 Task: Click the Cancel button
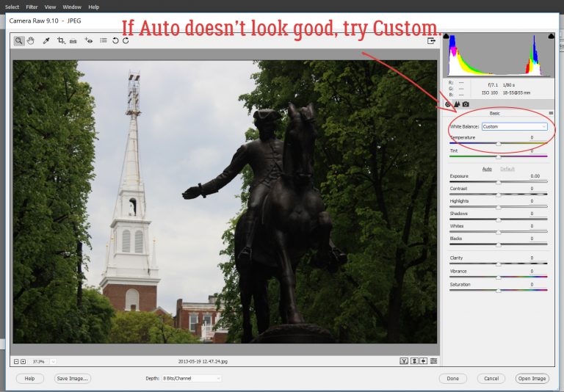click(491, 378)
